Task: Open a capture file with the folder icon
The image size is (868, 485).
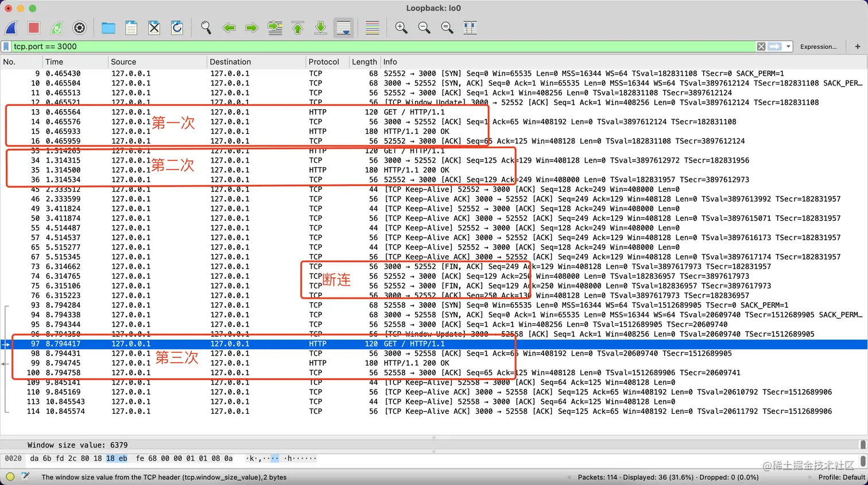Action: click(108, 28)
